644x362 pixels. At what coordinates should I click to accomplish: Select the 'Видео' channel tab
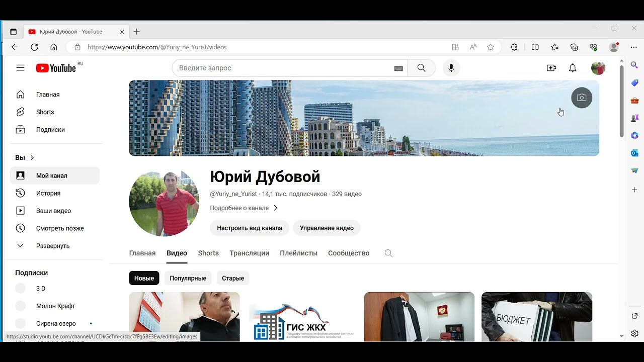[177, 253]
